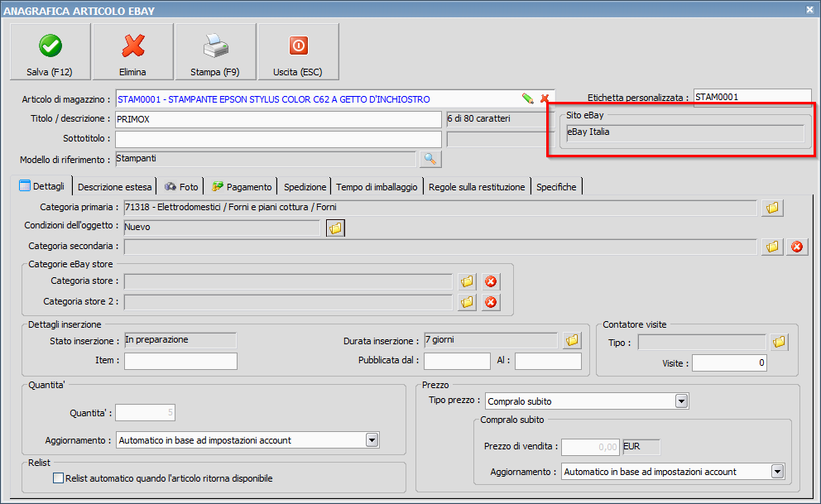Click the Item number field

180,361
